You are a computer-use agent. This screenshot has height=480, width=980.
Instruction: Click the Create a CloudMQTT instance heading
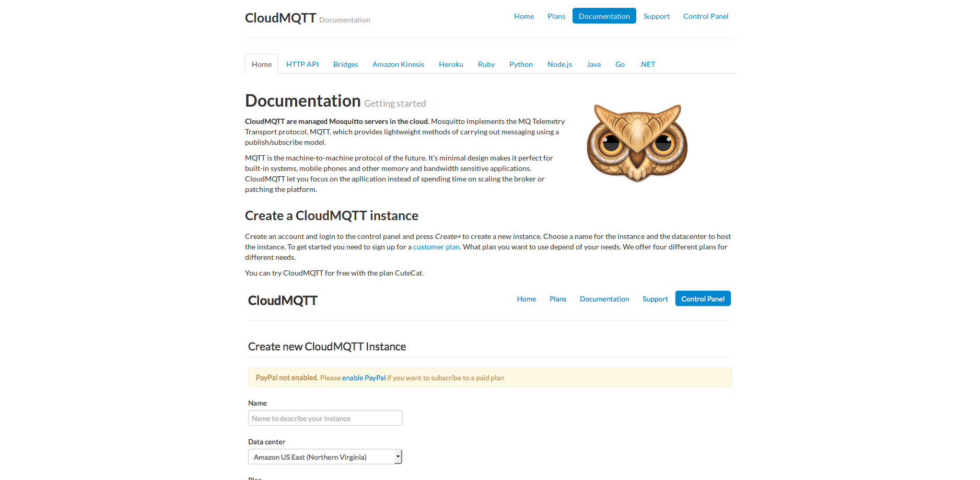[x=332, y=216]
